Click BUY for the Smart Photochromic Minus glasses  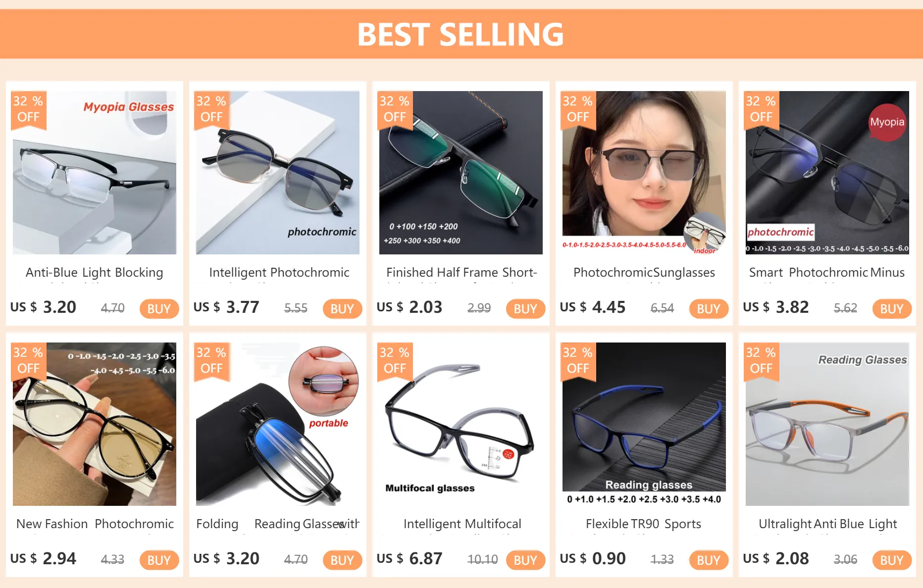tap(892, 308)
